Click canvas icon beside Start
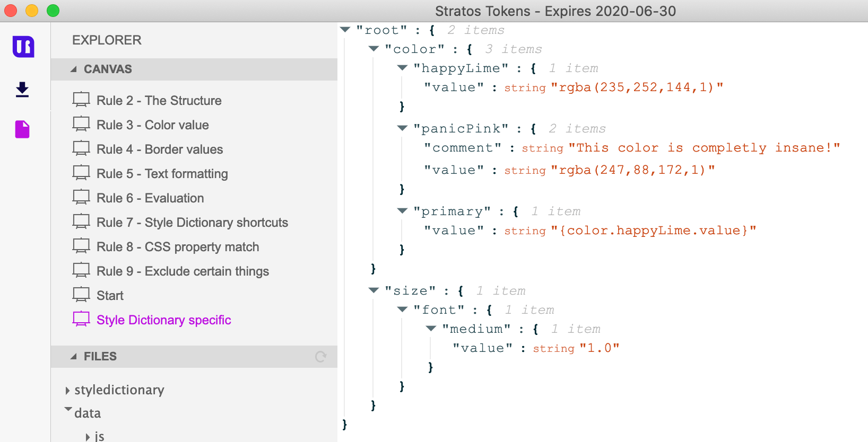Screen dimensions: 868x442 coord(81,295)
